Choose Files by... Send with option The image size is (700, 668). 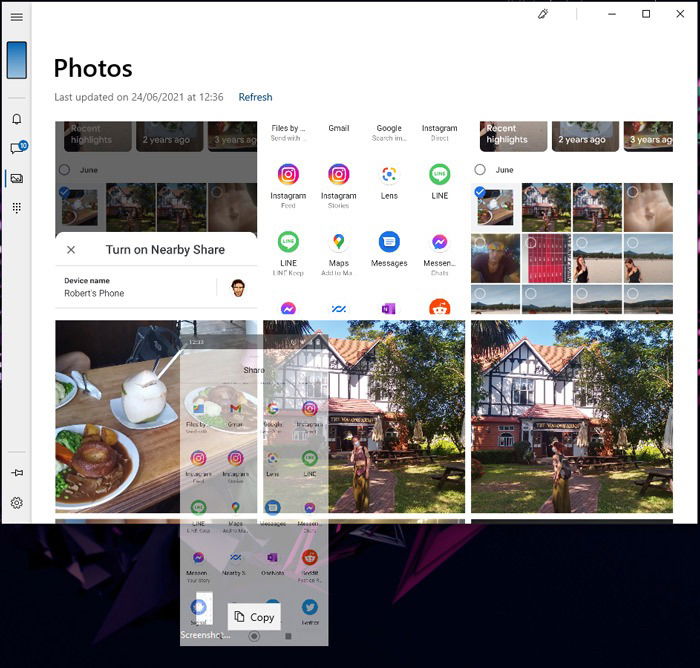288,133
